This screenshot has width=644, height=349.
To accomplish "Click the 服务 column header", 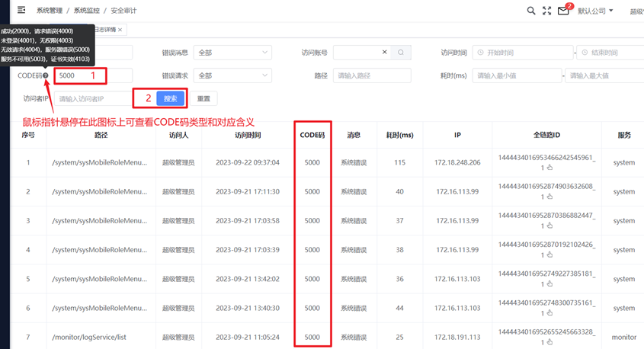I will (624, 135).
